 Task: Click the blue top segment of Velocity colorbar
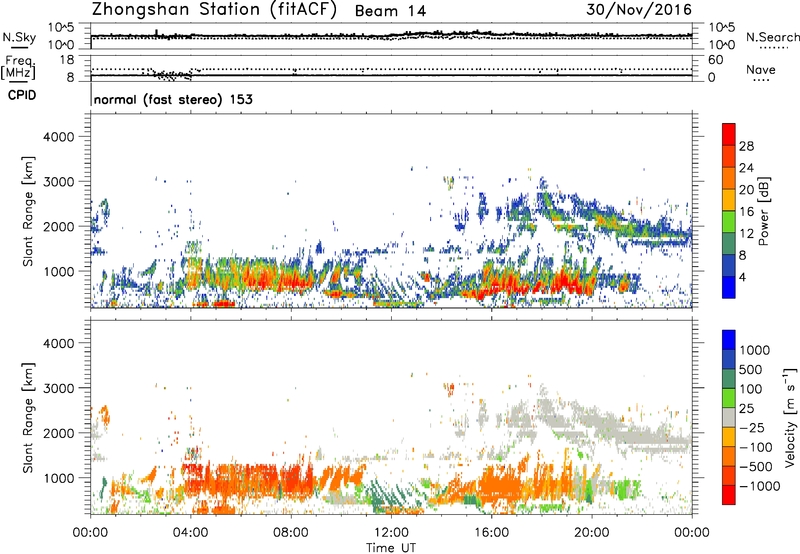tap(729, 340)
